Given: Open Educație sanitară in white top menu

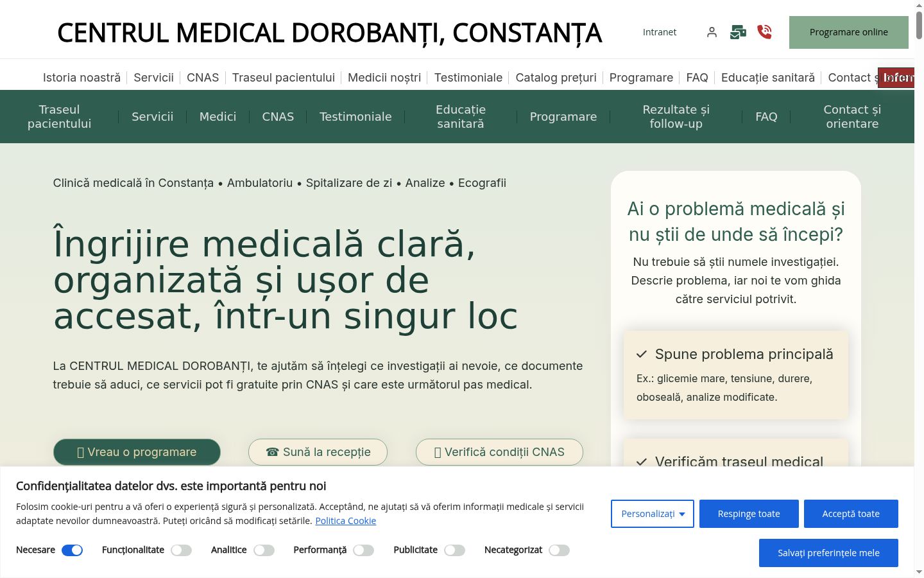Looking at the screenshot, I should [x=768, y=78].
